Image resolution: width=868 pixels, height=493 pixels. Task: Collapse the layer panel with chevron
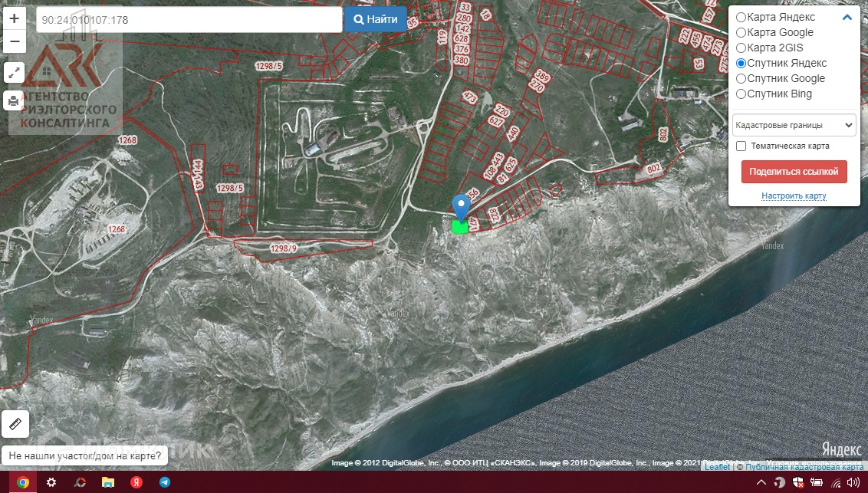click(847, 17)
